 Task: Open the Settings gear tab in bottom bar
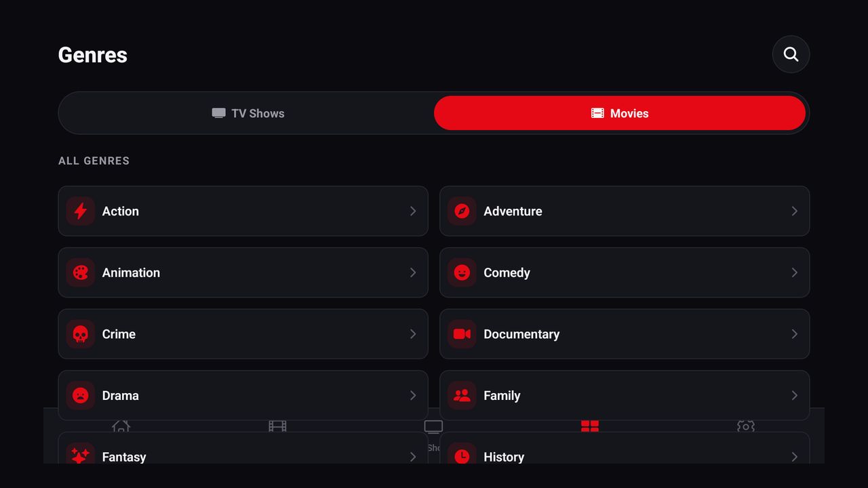click(746, 426)
